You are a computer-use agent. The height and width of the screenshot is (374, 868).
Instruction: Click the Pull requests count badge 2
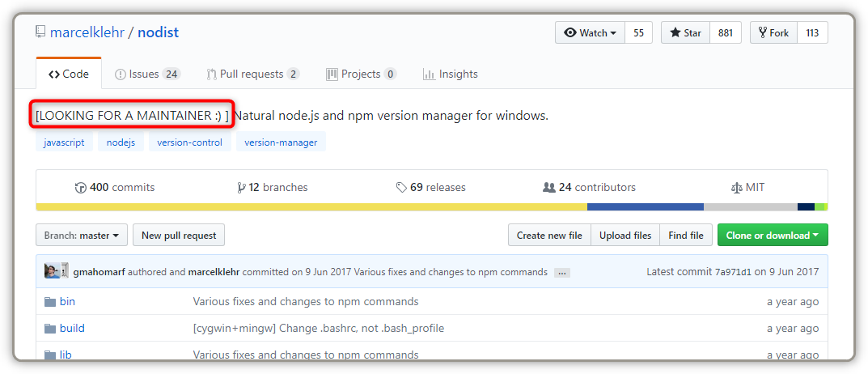point(294,74)
